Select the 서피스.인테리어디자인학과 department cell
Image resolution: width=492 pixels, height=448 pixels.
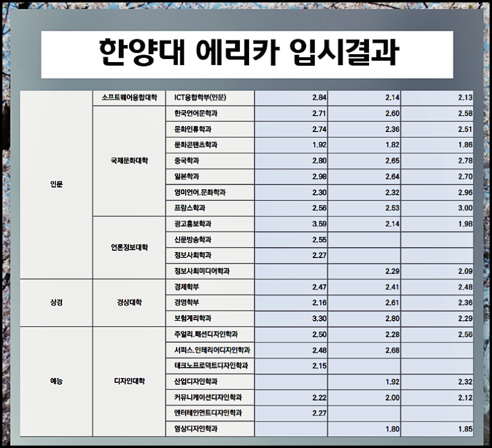pos(210,350)
